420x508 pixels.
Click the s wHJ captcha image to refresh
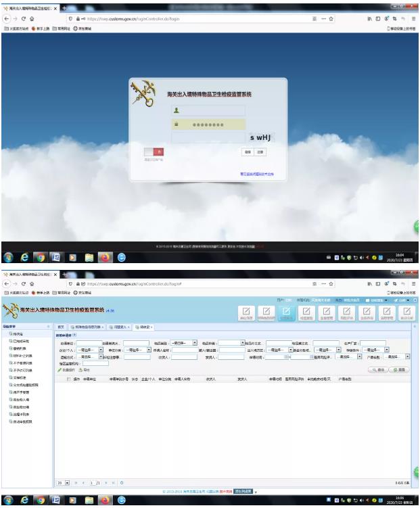pos(260,138)
